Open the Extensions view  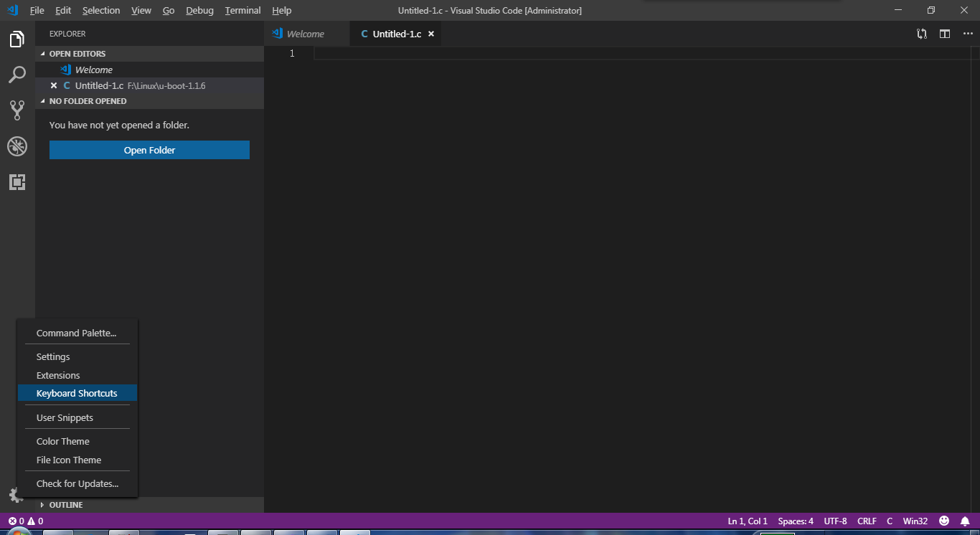17,182
